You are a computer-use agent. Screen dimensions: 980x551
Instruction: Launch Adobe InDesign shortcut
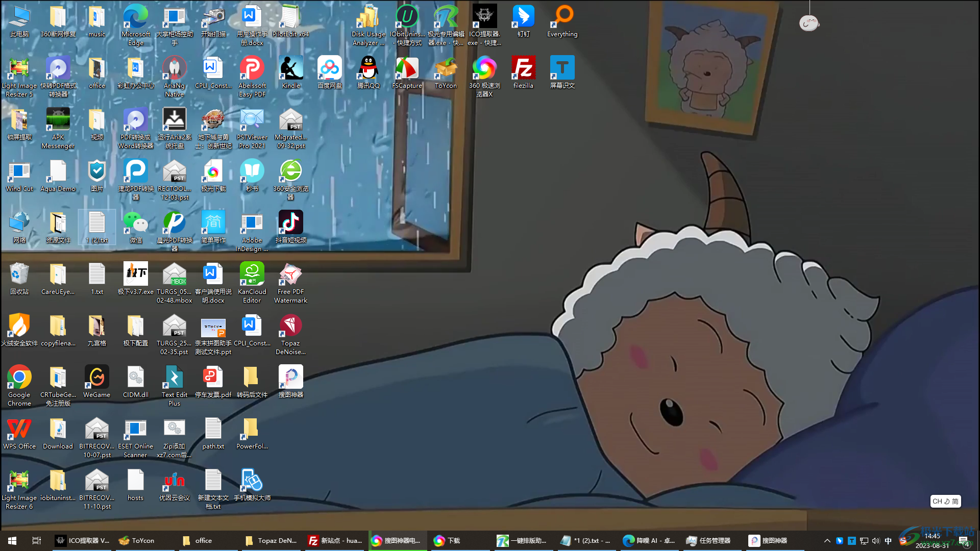[252, 231]
